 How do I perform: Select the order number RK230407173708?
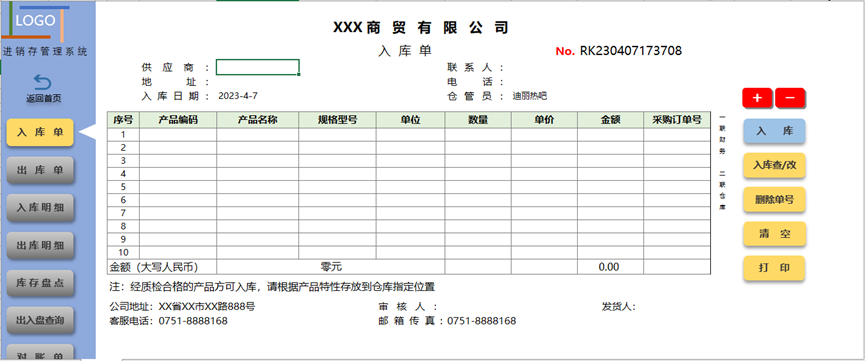pos(631,51)
